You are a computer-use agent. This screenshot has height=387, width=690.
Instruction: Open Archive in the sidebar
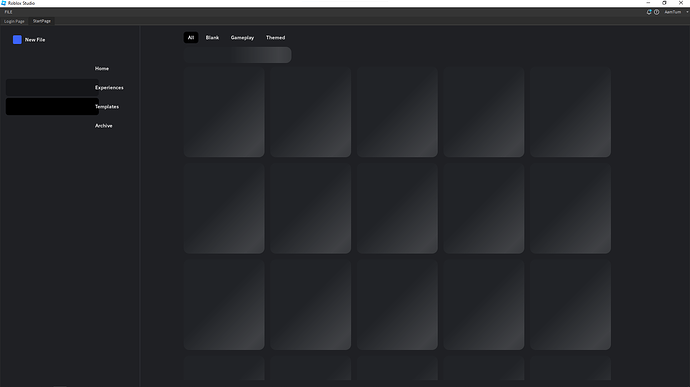pyautogui.click(x=104, y=126)
